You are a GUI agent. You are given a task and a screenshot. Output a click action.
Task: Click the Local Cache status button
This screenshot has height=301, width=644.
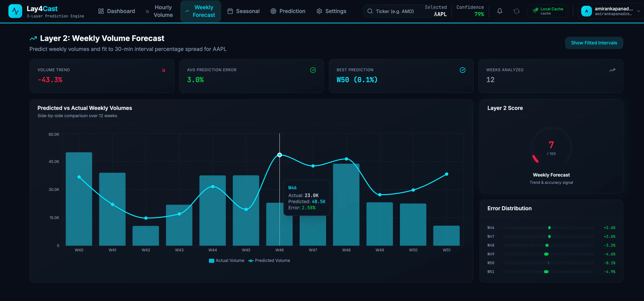coord(548,11)
